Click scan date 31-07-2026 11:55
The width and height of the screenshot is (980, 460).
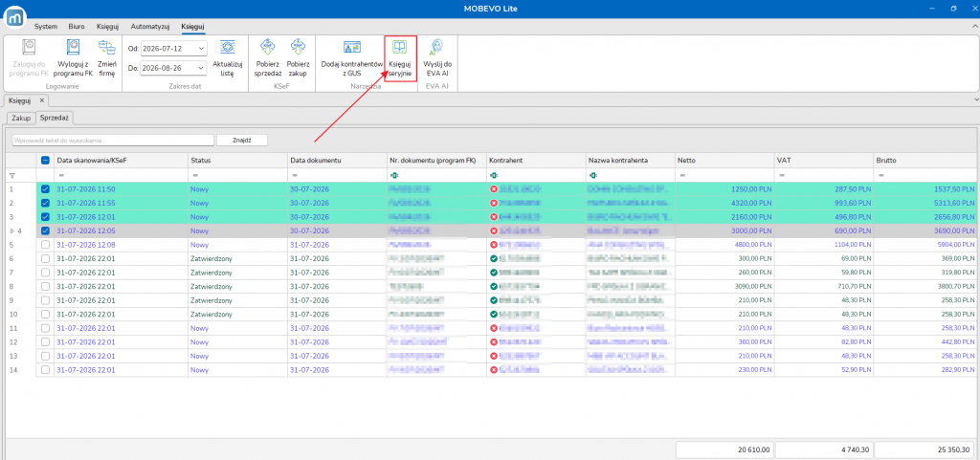[85, 203]
